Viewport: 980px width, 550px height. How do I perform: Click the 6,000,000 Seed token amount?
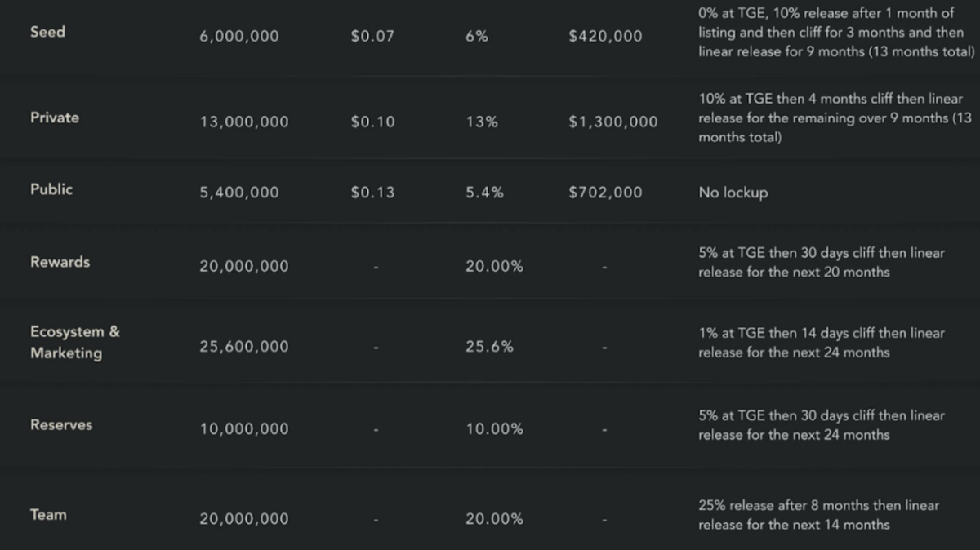pos(238,37)
